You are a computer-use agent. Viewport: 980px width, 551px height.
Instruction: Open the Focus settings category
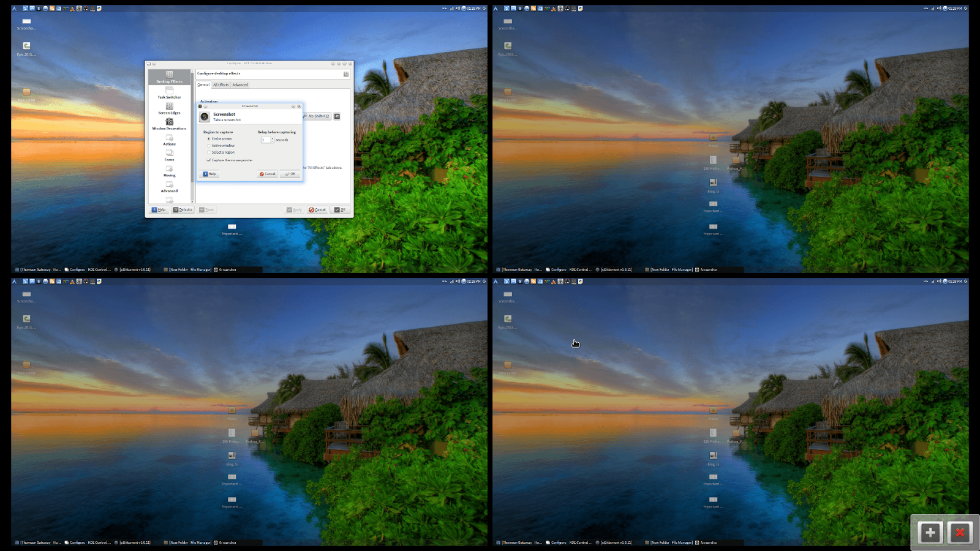(170, 156)
